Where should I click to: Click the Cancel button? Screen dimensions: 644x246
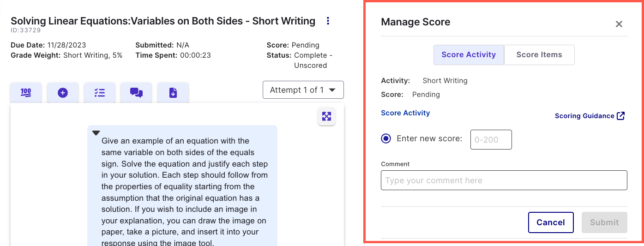point(551,222)
